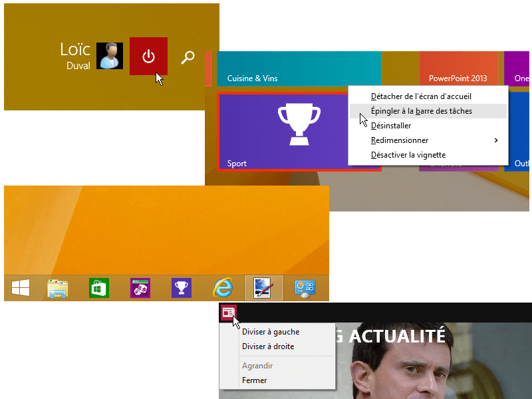Select "Fermer" to close the app
The width and height of the screenshot is (532, 399).
coord(255,380)
